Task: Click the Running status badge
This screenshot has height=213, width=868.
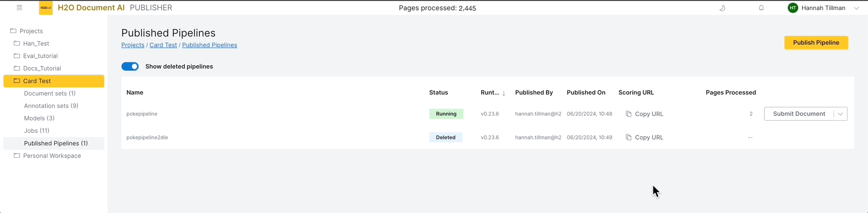Action: click(x=446, y=114)
